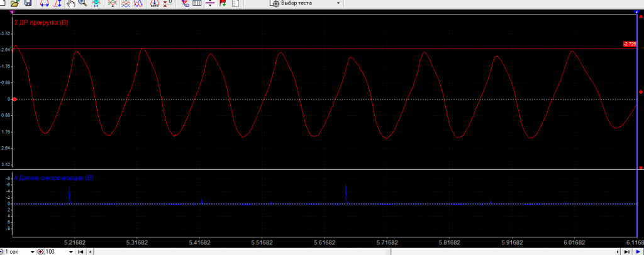Select the '4 Датчик синхронизации (В)' channel label
Viewport: 644px width, 255px height.
tap(54, 178)
